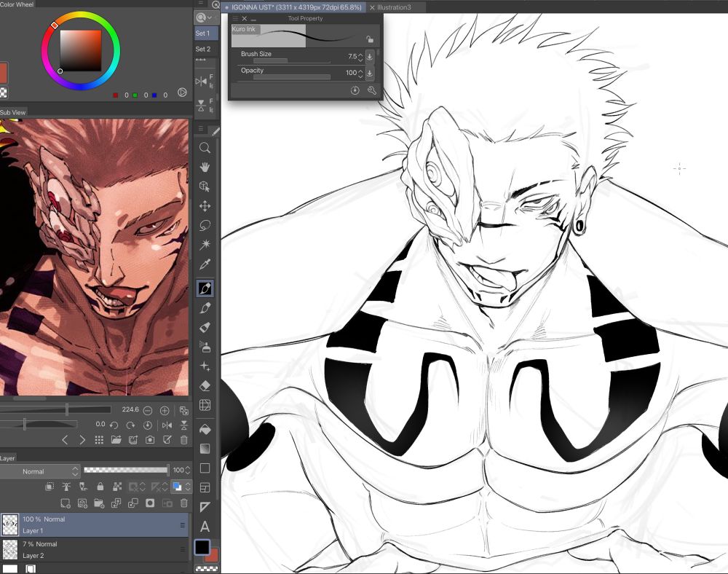Screen dimensions: 728x574
Task: Open layer color display dropdown arrows
Action: (188, 487)
